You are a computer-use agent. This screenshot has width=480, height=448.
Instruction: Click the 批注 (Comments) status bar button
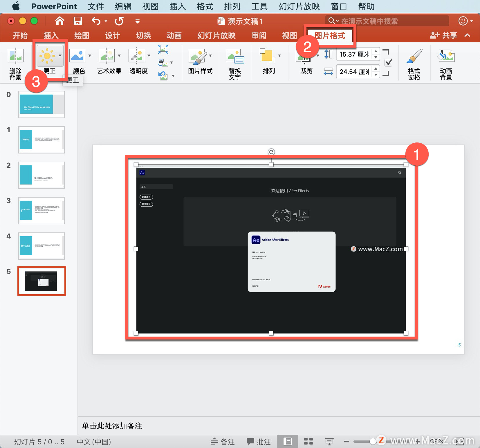[x=259, y=442]
